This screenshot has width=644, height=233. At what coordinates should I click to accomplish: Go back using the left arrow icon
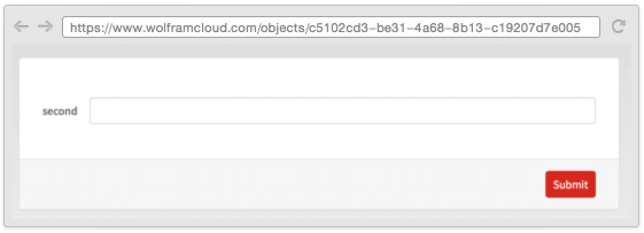click(21, 27)
